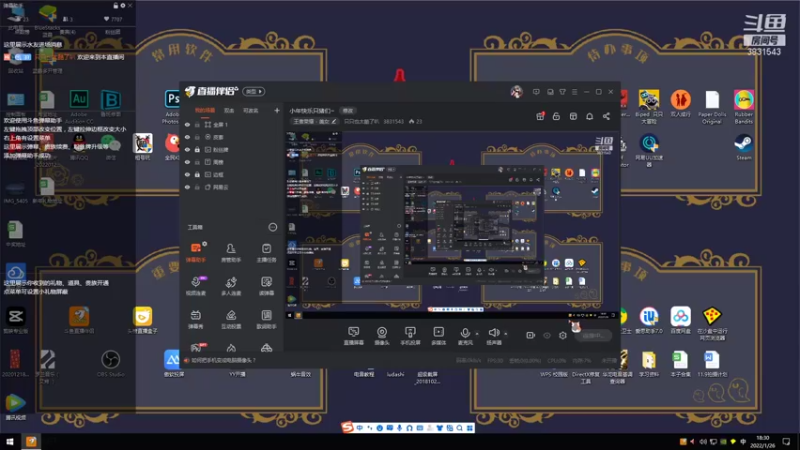Viewport: 800px width, 450px height.
Task: Click the unlock padlock icon under title bar
Action: pyautogui.click(x=556, y=116)
